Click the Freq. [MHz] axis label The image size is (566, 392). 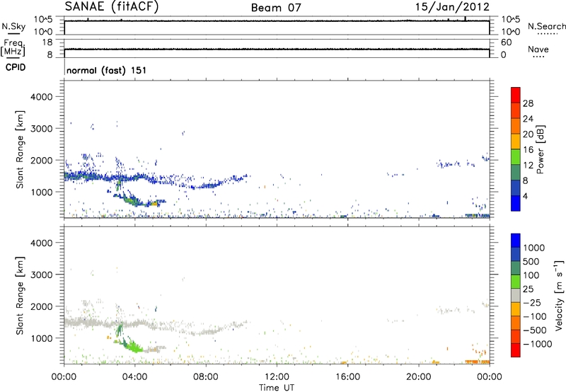pyautogui.click(x=13, y=47)
